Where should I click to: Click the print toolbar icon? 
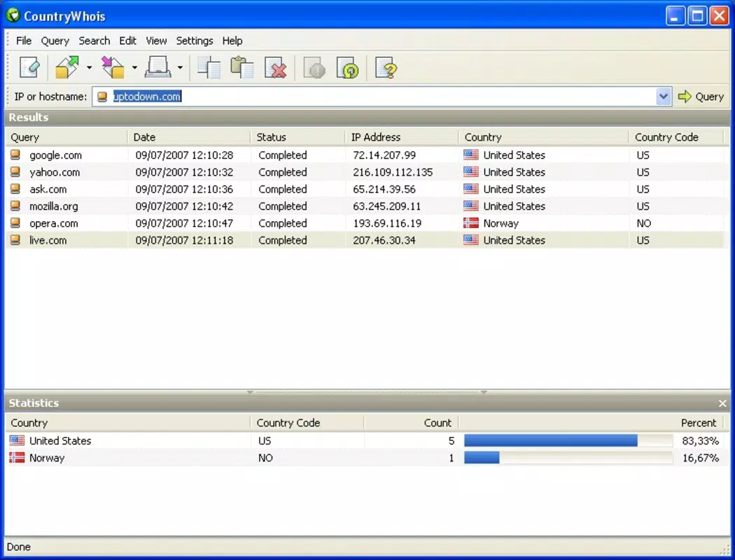click(x=158, y=68)
